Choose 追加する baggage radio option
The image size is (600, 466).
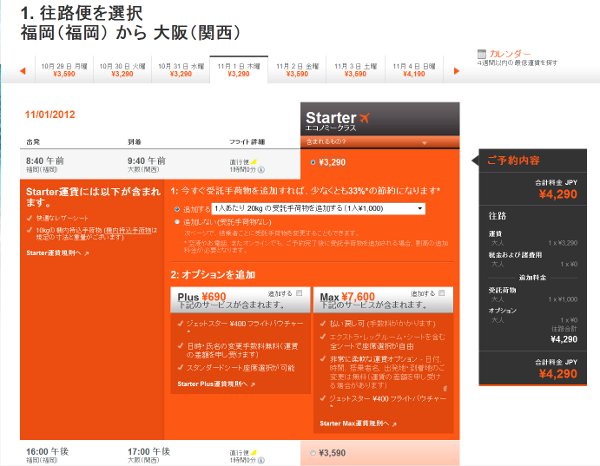coord(177,209)
